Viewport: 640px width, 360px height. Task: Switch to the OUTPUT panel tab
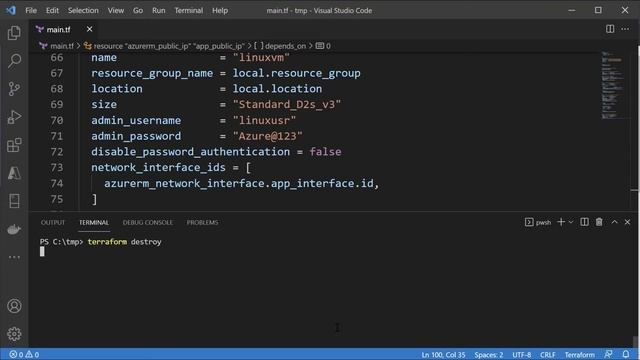(53, 222)
